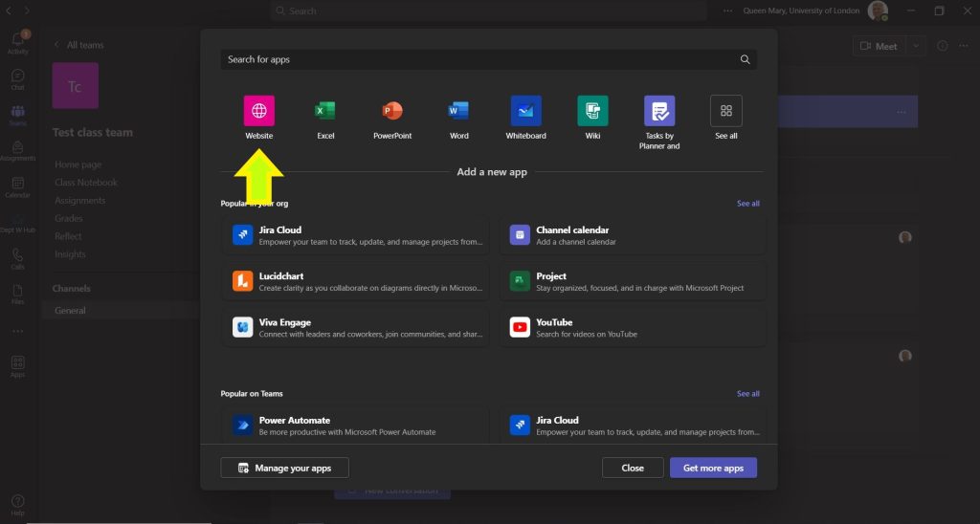This screenshot has height=524, width=980.
Task: Open more apps ellipsis in sidebar
Action: 17,331
